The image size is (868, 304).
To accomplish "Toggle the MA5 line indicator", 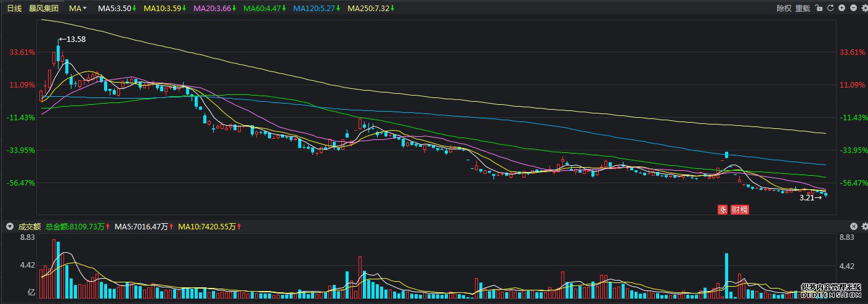I will point(115,9).
